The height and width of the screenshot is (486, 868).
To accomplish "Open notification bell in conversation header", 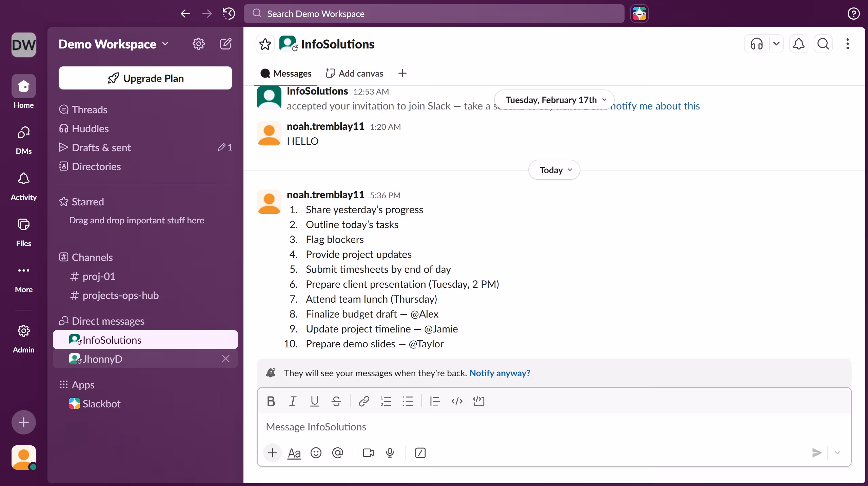I will (799, 44).
